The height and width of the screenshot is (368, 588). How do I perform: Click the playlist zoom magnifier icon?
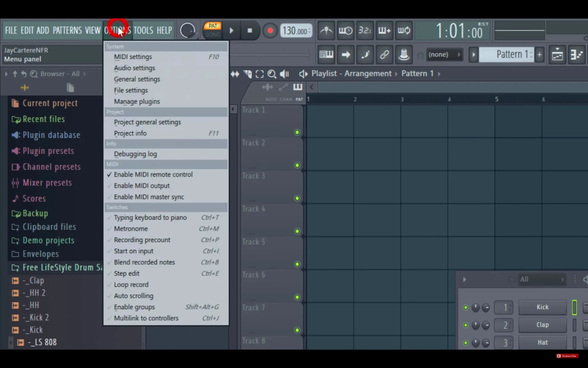[x=272, y=74]
